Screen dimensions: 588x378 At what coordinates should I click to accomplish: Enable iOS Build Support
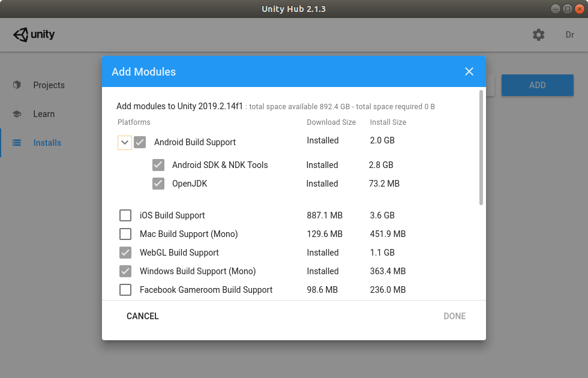point(125,215)
